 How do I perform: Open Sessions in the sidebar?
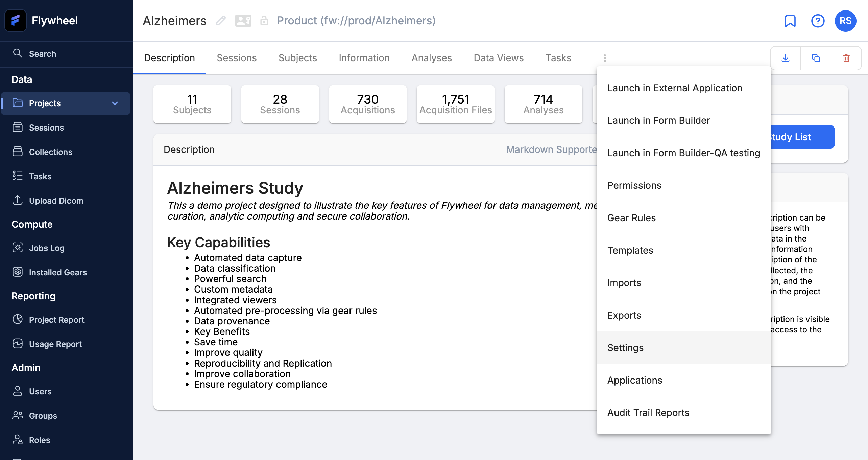click(66, 128)
